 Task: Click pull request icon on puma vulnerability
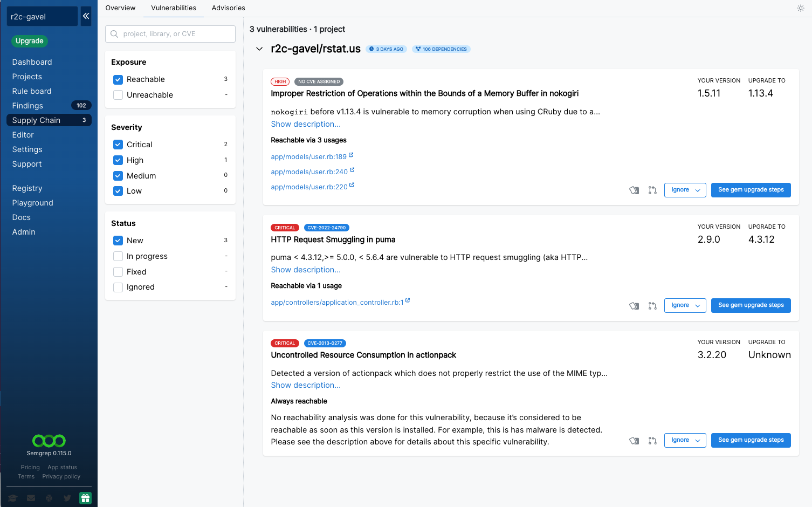652,306
